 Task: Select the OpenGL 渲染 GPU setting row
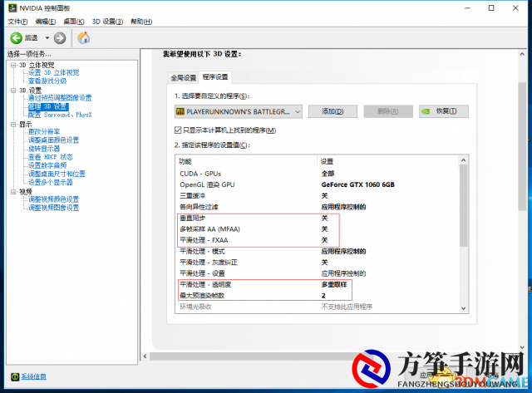coord(318,184)
